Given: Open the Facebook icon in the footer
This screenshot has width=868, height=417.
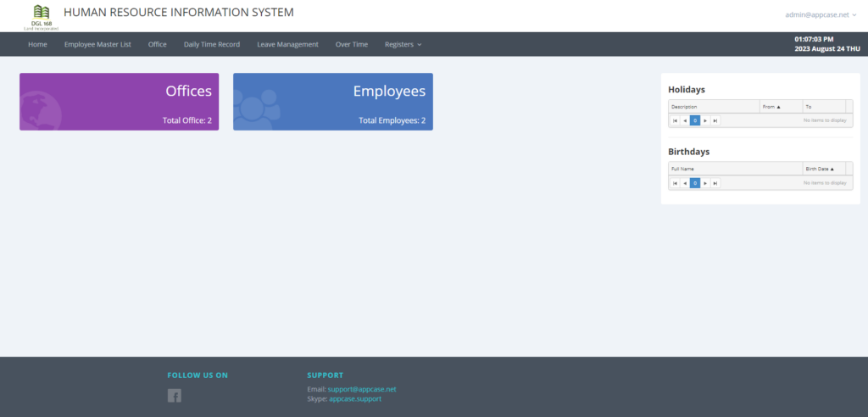Looking at the screenshot, I should (x=175, y=396).
